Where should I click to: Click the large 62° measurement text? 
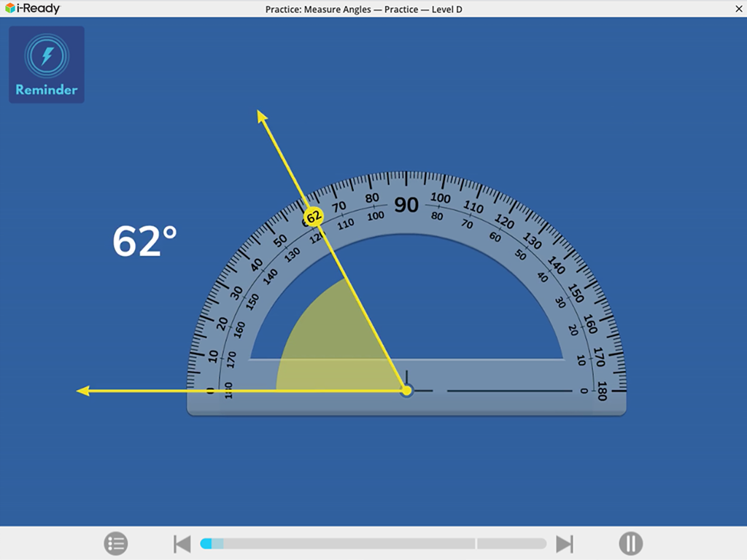point(144,241)
